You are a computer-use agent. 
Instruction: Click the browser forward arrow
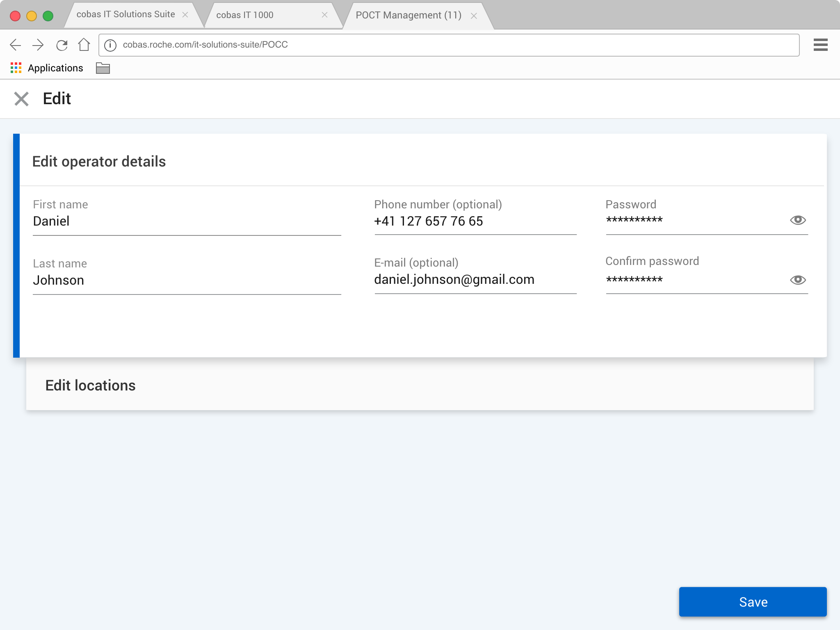38,45
